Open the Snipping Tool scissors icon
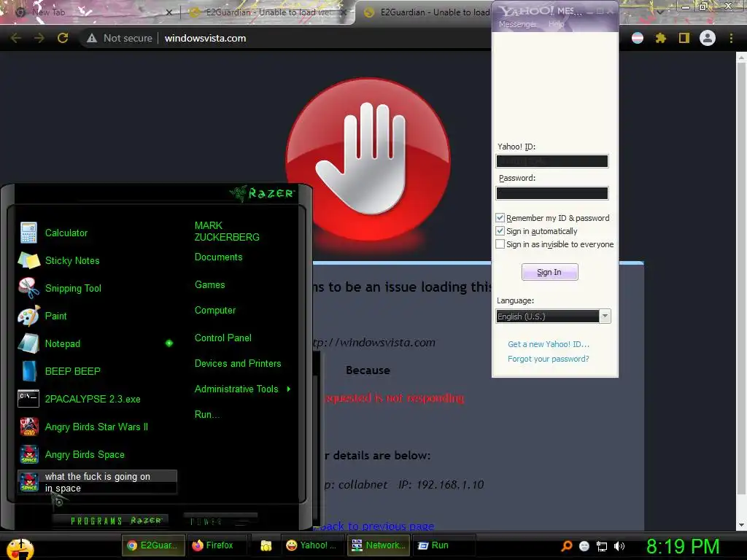This screenshot has width=747, height=560. [28, 288]
